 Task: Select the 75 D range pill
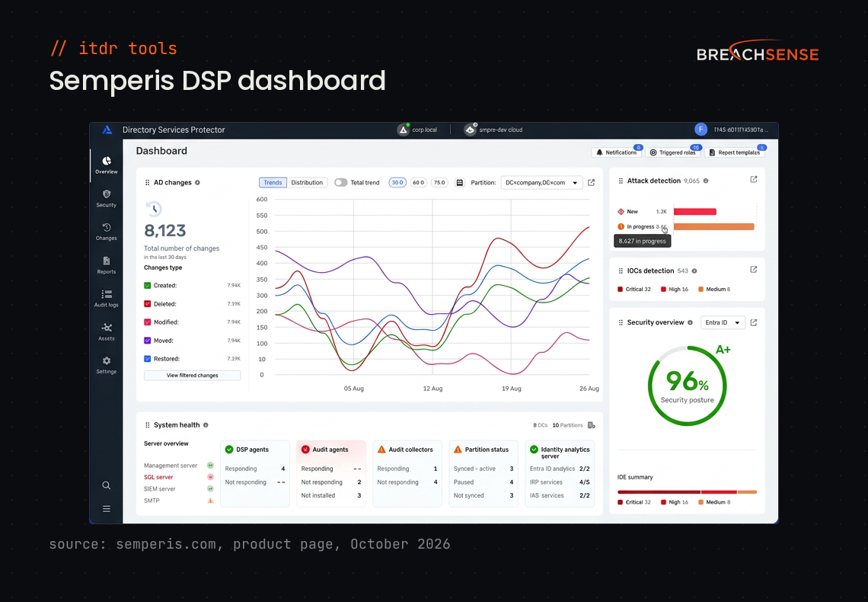click(x=439, y=183)
